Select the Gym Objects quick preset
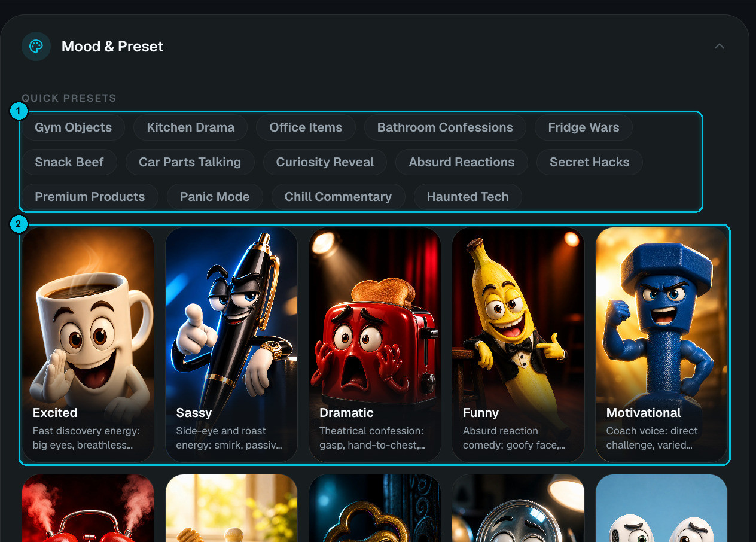756x542 pixels. click(x=74, y=127)
